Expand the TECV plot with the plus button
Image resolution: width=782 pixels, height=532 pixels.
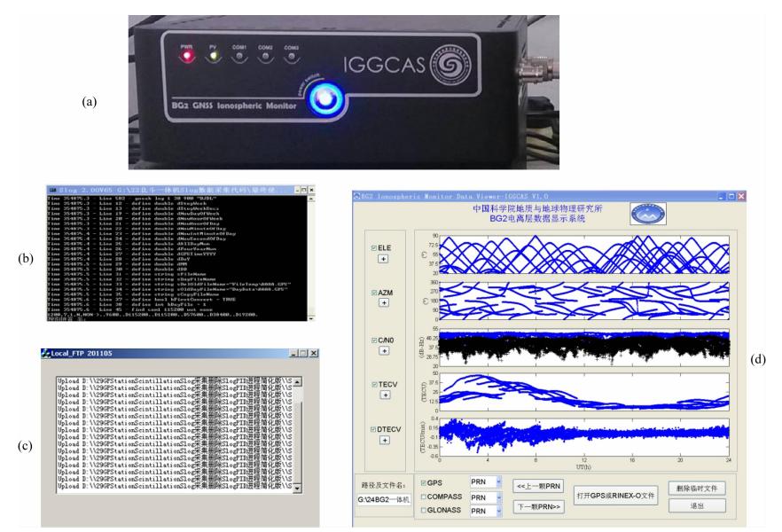[385, 395]
